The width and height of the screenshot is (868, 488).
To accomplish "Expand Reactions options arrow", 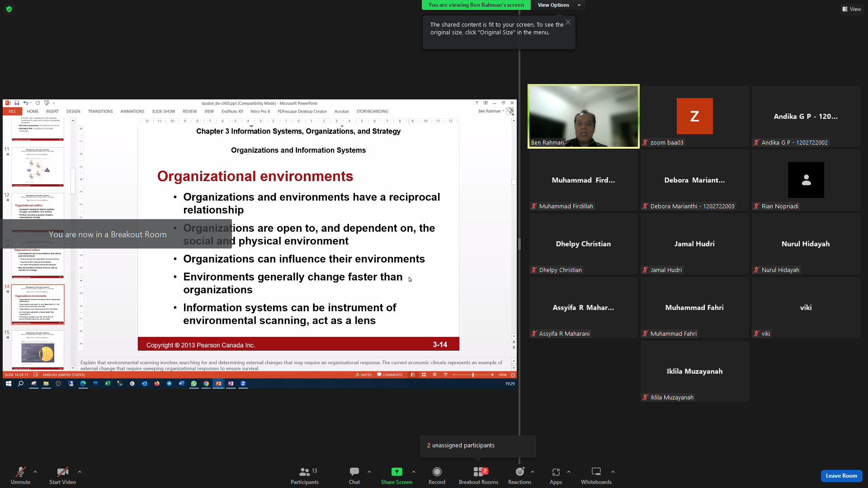I will [533, 472].
